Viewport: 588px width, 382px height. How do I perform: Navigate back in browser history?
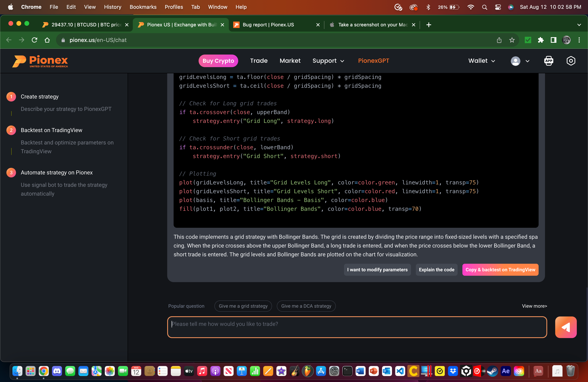pyautogui.click(x=9, y=40)
